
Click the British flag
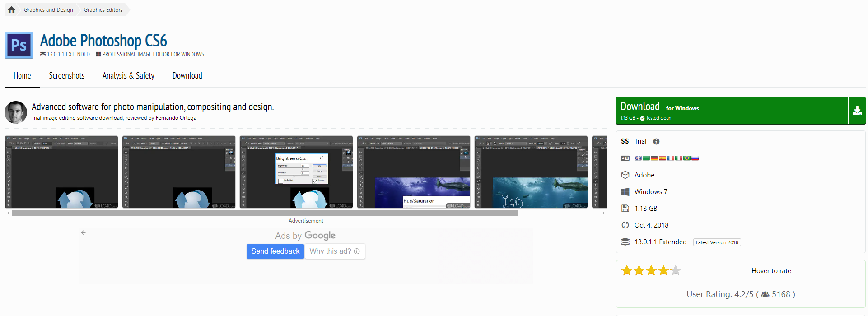[x=638, y=158]
